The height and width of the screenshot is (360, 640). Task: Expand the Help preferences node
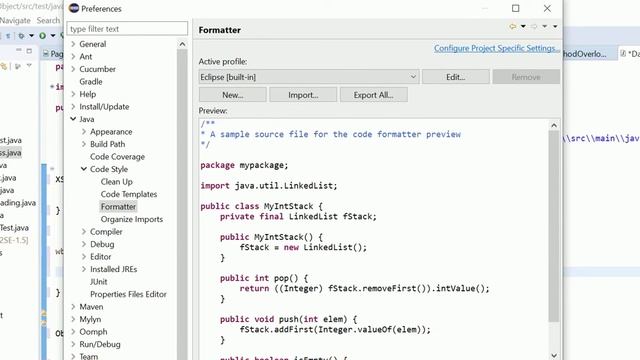tap(73, 94)
